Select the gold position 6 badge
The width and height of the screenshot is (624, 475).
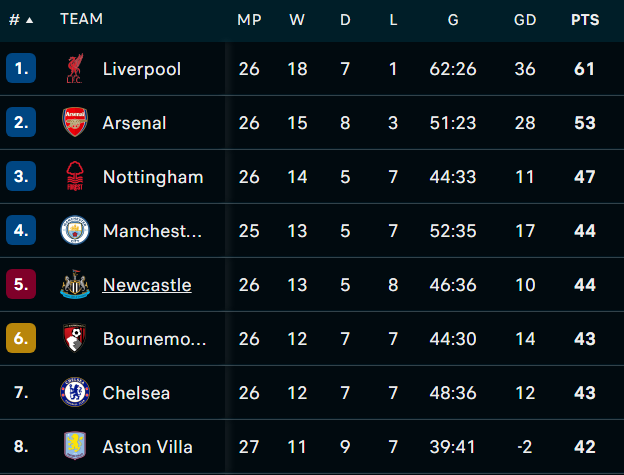click(21, 338)
